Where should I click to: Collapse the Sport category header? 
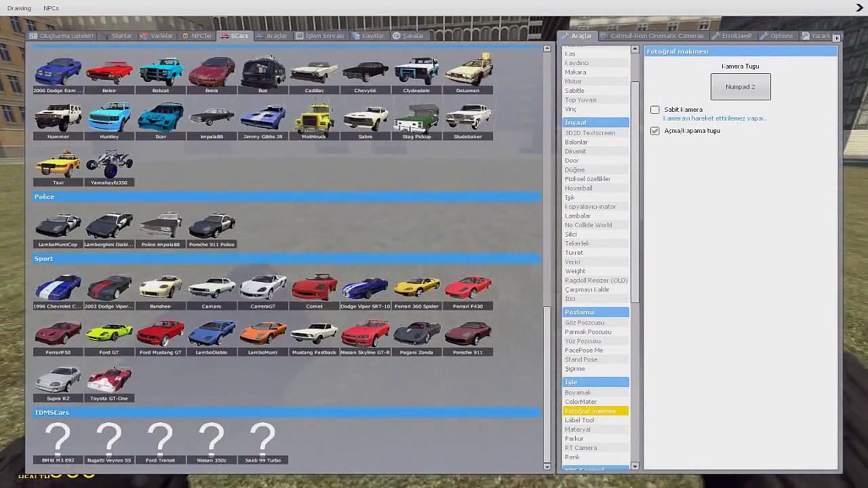288,258
